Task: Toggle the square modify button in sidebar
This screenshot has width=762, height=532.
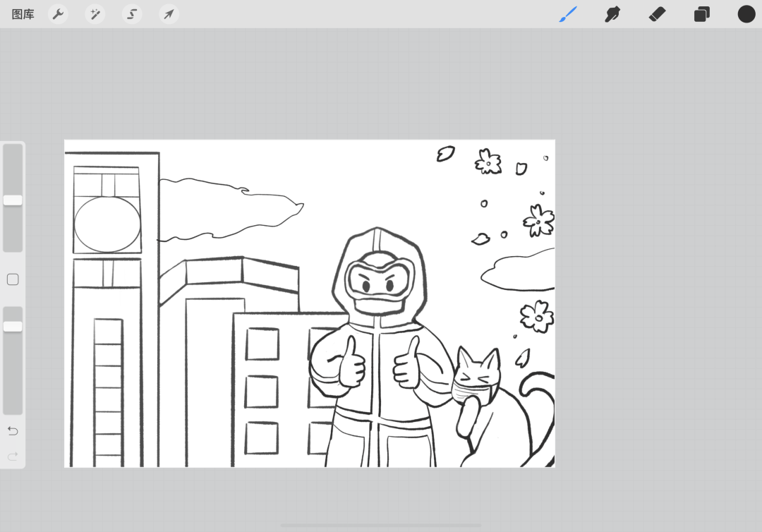Action: (x=13, y=280)
